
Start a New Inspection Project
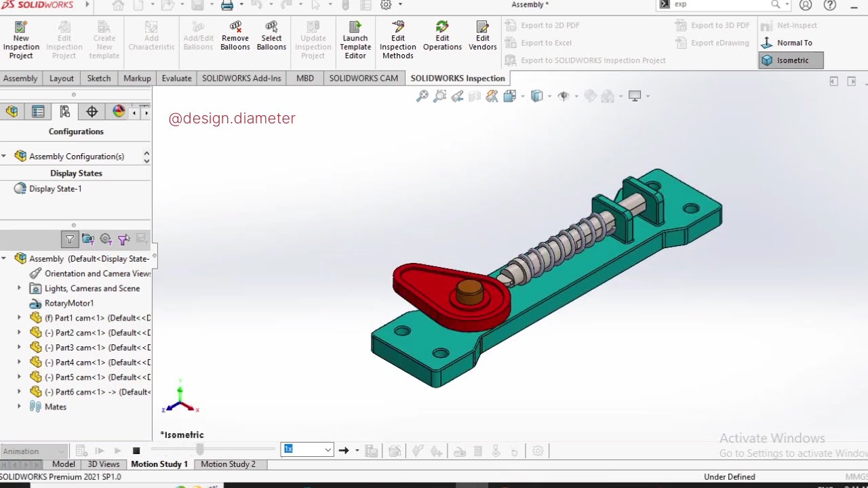pos(21,40)
